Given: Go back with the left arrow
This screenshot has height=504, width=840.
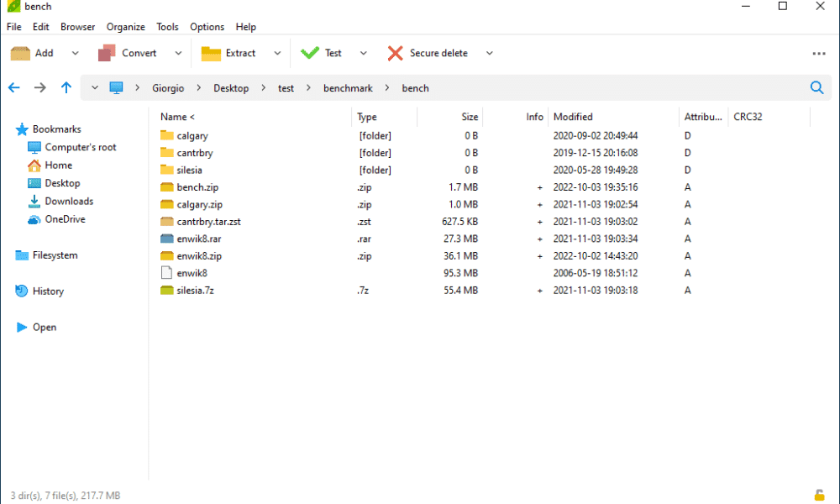Looking at the screenshot, I should pyautogui.click(x=14, y=88).
